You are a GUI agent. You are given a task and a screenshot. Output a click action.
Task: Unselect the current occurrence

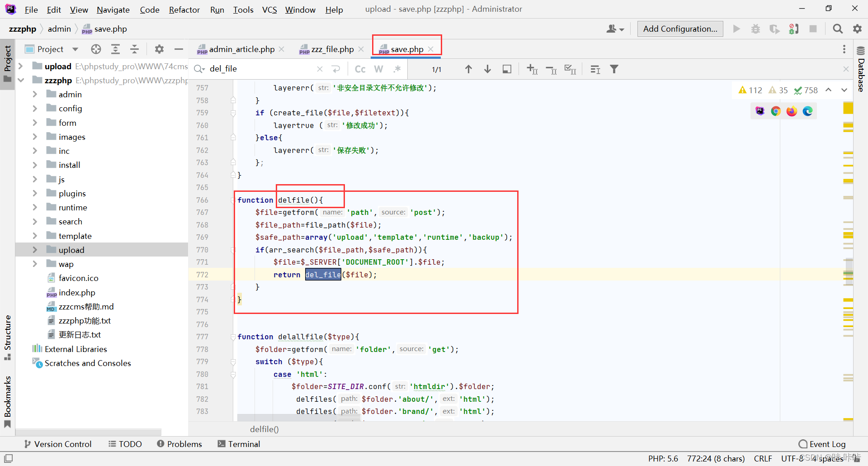pos(551,69)
